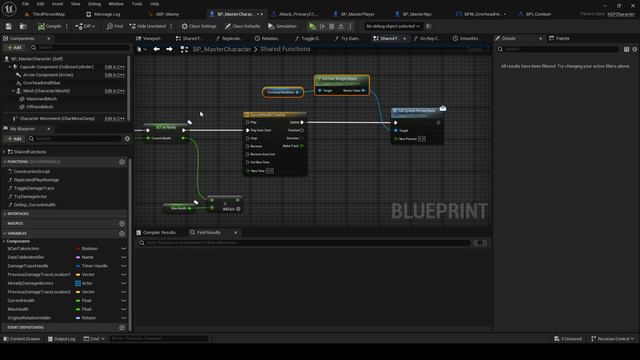The width and height of the screenshot is (640, 360).
Task: Click the frame skip playback button
Action: pyautogui.click(x=322, y=26)
